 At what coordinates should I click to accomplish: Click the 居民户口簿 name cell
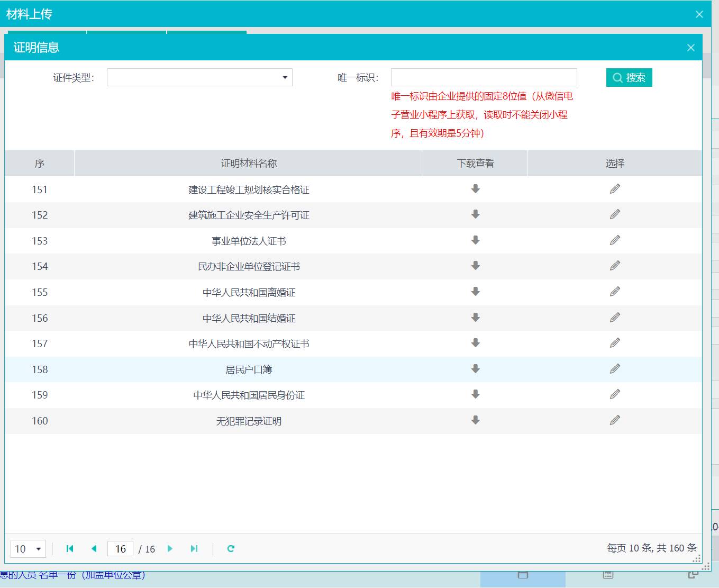tap(249, 369)
